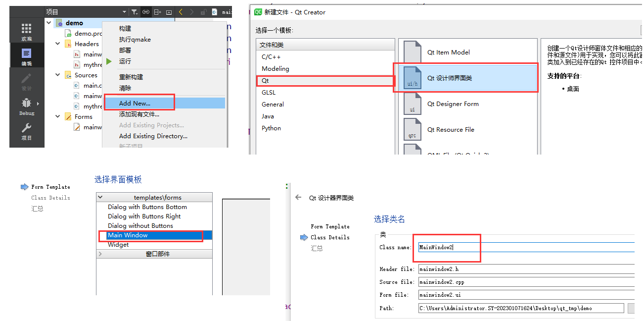Click the lock icon in editor toolbar
The height and width of the screenshot is (321, 644).
pos(203,12)
